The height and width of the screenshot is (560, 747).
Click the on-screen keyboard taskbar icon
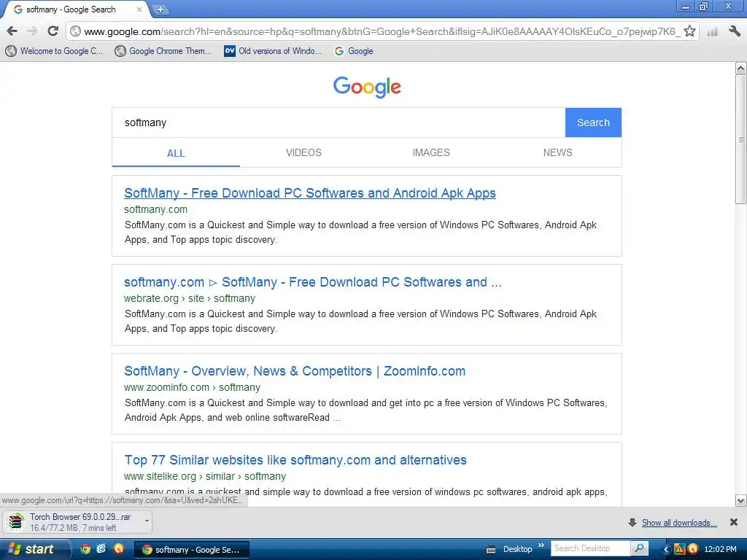pos(491,550)
